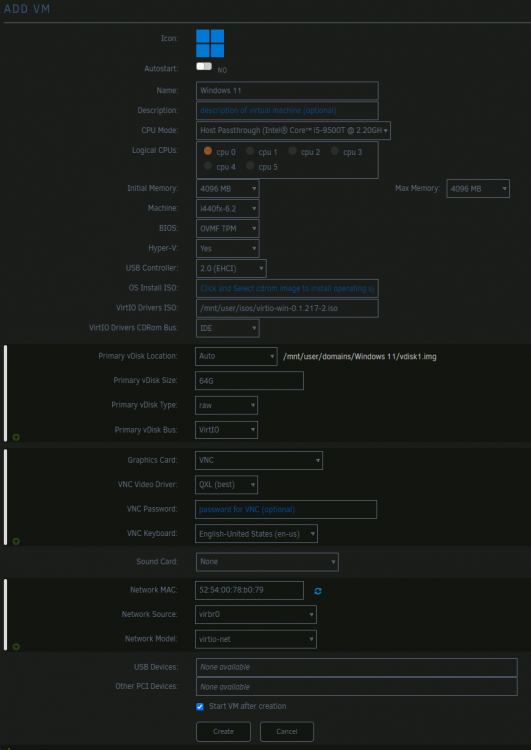Open the Graphics Card dropdown
Viewport: 531px width, 750px height.
point(259,460)
